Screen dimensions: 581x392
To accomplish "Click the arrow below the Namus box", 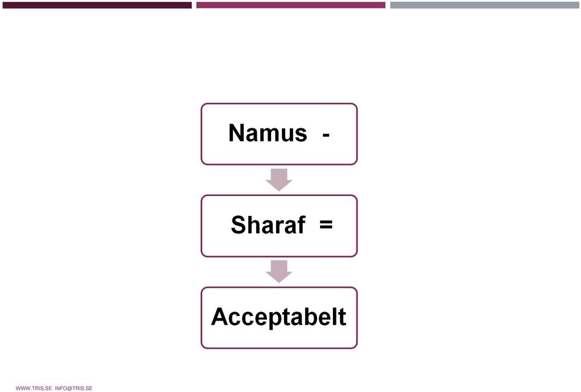I will 279,180.
